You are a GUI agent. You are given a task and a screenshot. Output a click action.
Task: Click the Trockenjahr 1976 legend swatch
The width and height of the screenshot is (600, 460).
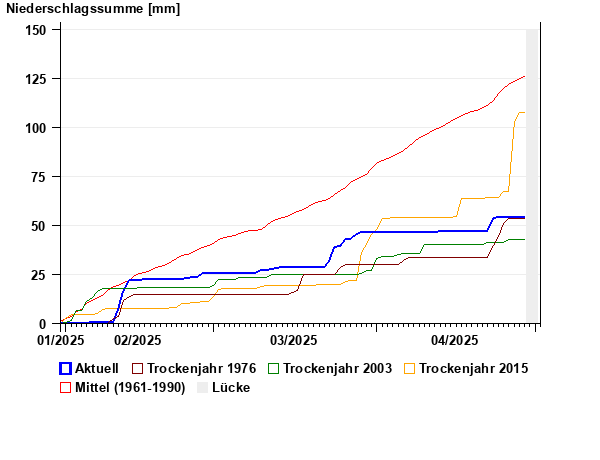coord(137,369)
